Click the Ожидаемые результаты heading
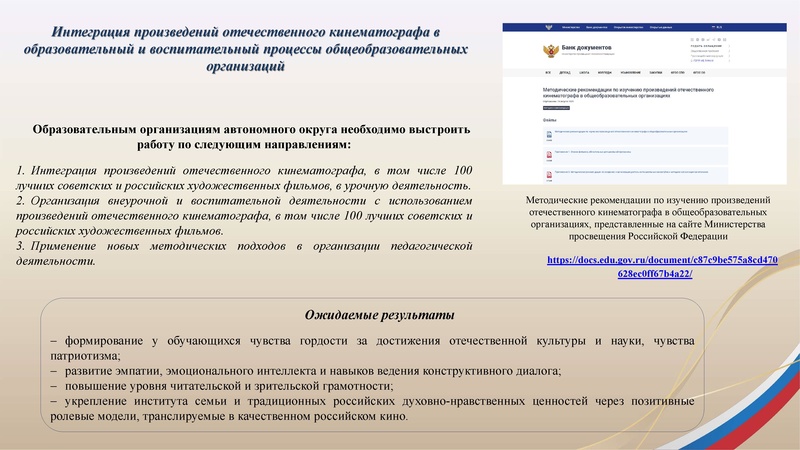 [x=379, y=315]
